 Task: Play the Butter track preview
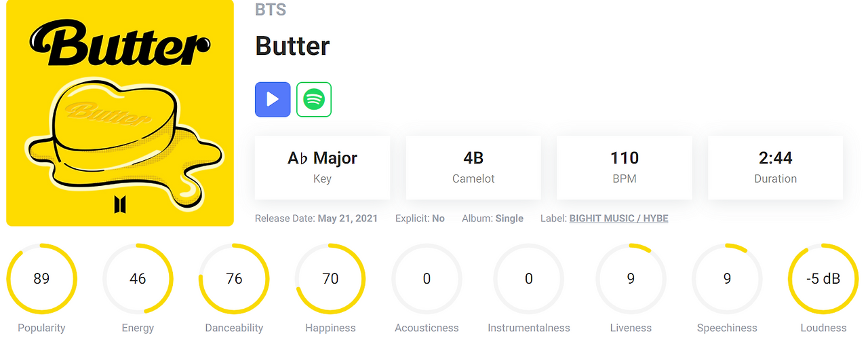click(x=273, y=99)
